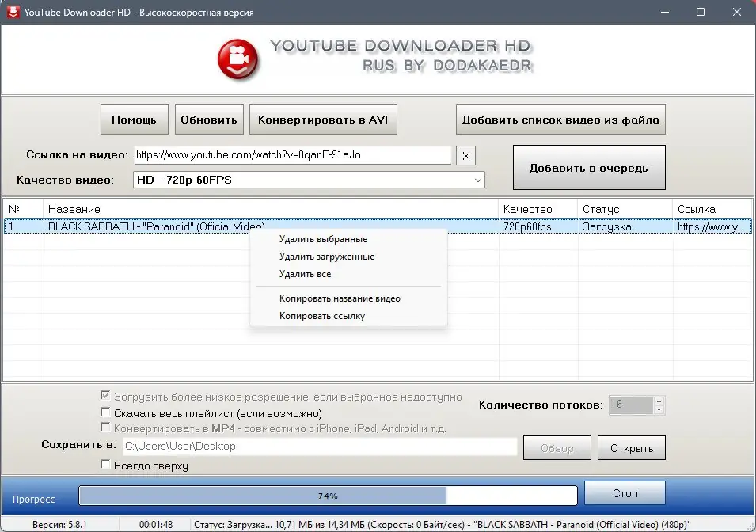Image resolution: width=756 pixels, height=532 pixels.
Task: Select the BLACK SABBATH Paranoid row title
Action: (156, 226)
